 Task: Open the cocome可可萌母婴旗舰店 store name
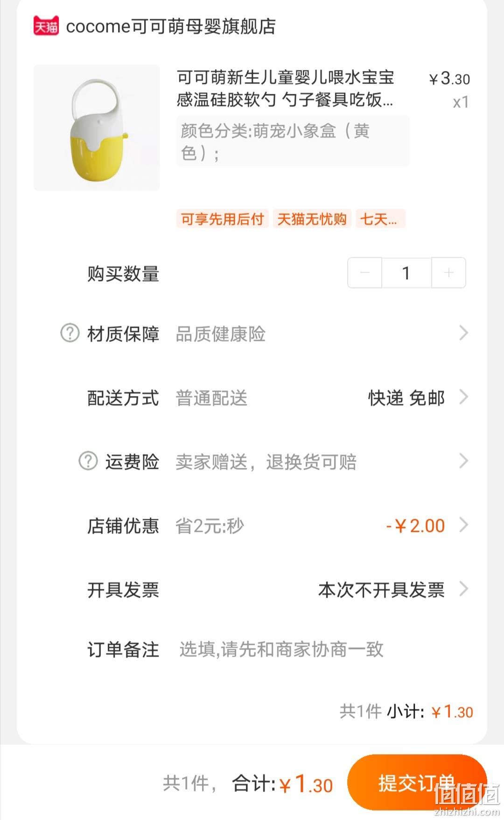click(x=171, y=27)
